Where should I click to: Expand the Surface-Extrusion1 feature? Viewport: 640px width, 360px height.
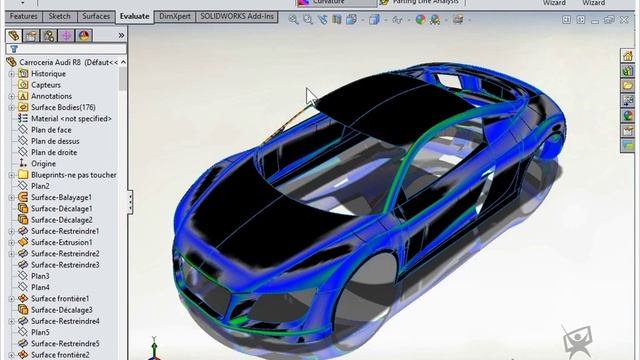[x=11, y=242]
